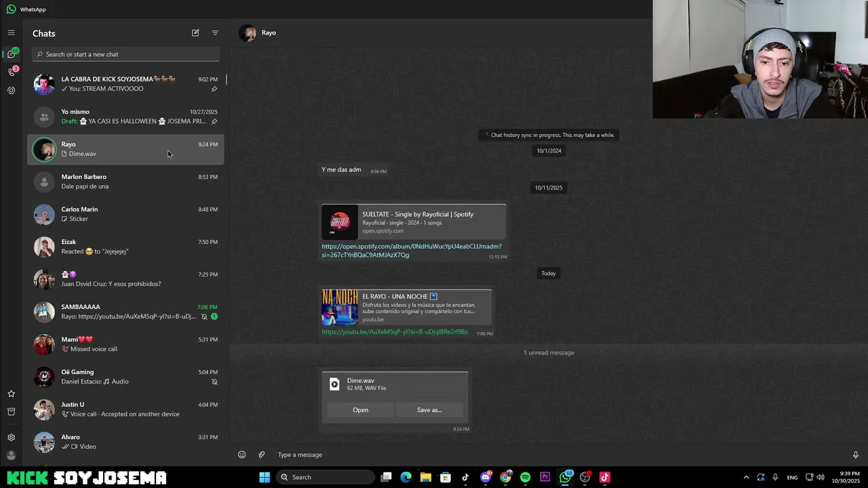Click the SUELTATE Spotify preview card
The image size is (868, 488).
(414, 222)
